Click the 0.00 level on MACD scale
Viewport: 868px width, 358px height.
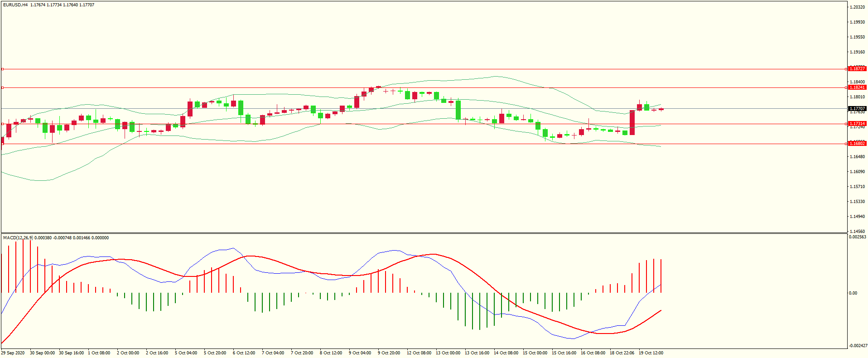(853, 293)
